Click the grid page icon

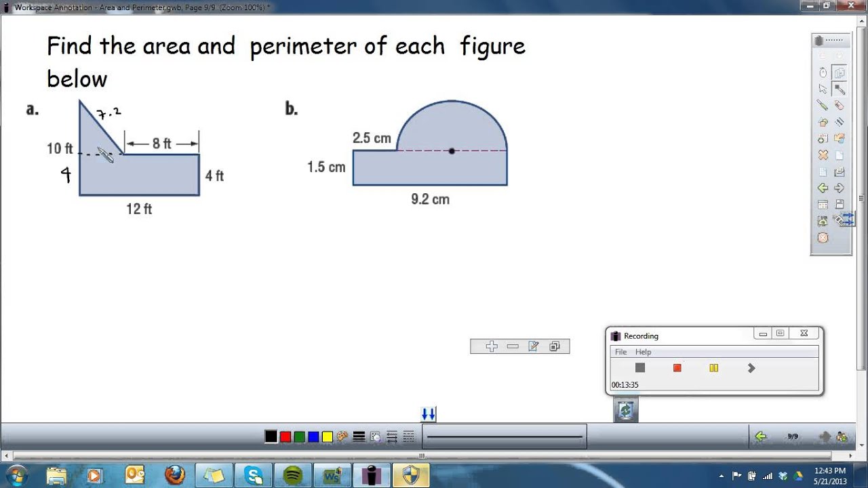tap(823, 171)
